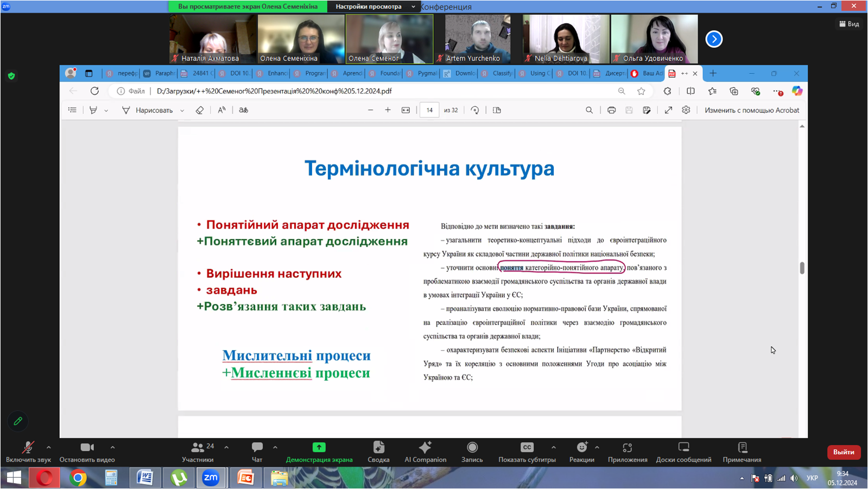The height and width of the screenshot is (489, 868).
Task: Switch to Paraphr browser tab
Action: [x=159, y=73]
